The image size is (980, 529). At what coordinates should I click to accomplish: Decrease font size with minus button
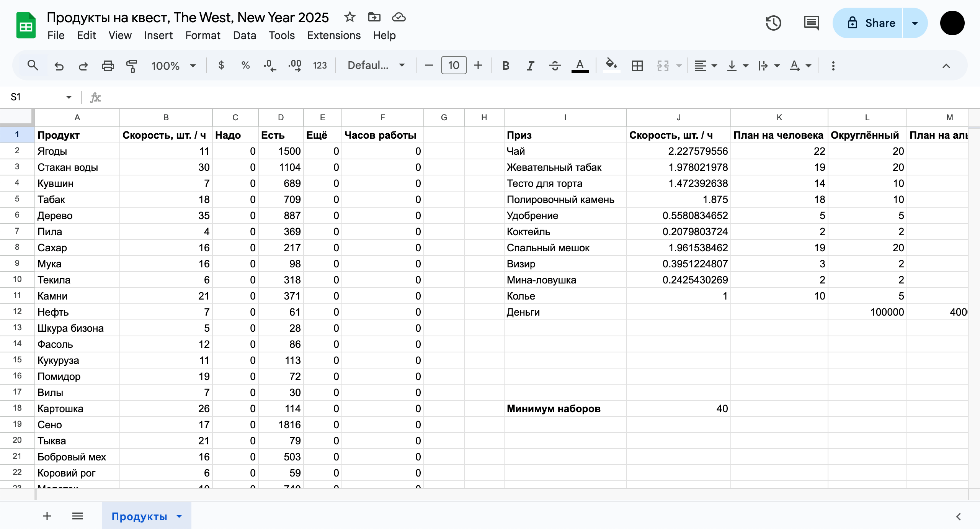pos(429,66)
